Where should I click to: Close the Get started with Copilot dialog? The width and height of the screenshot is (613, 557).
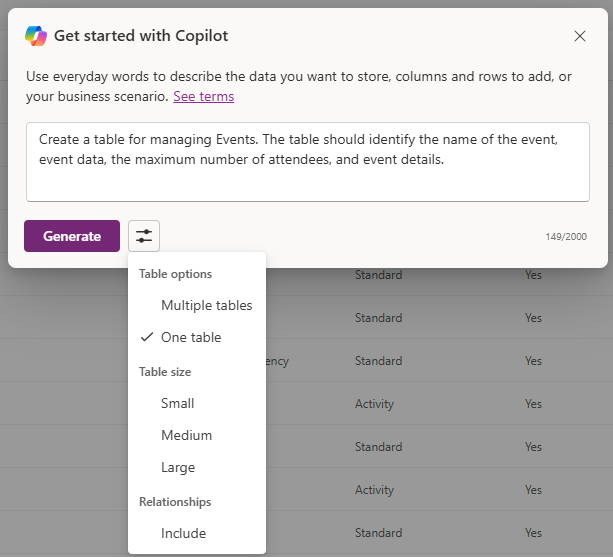tap(580, 36)
